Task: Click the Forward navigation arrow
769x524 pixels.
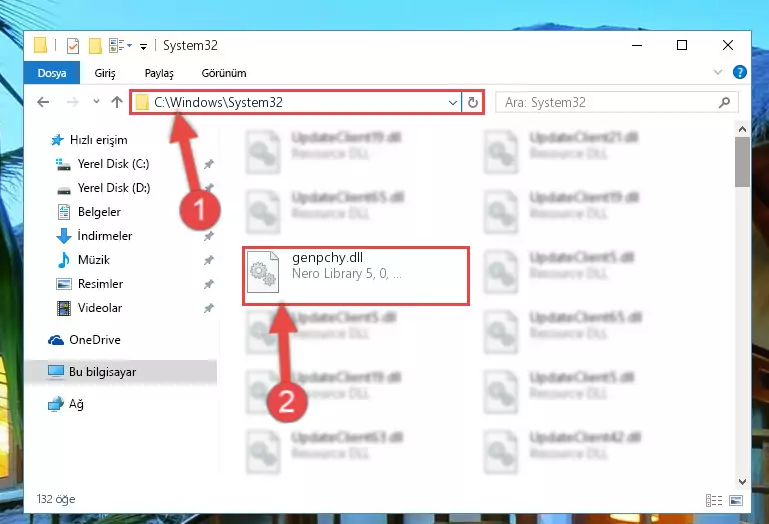Action: [73, 102]
